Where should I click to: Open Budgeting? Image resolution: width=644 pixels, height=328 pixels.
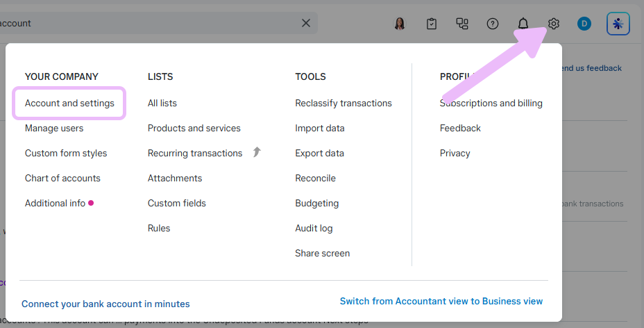coord(316,203)
